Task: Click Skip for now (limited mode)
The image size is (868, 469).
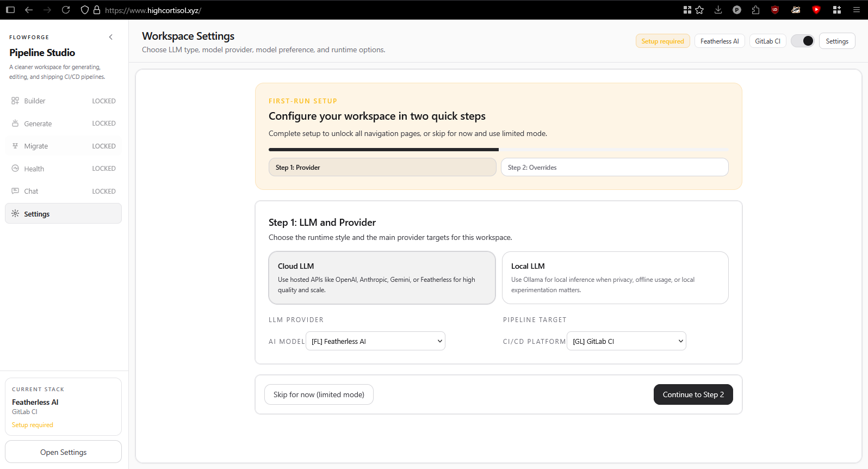Action: (x=319, y=394)
